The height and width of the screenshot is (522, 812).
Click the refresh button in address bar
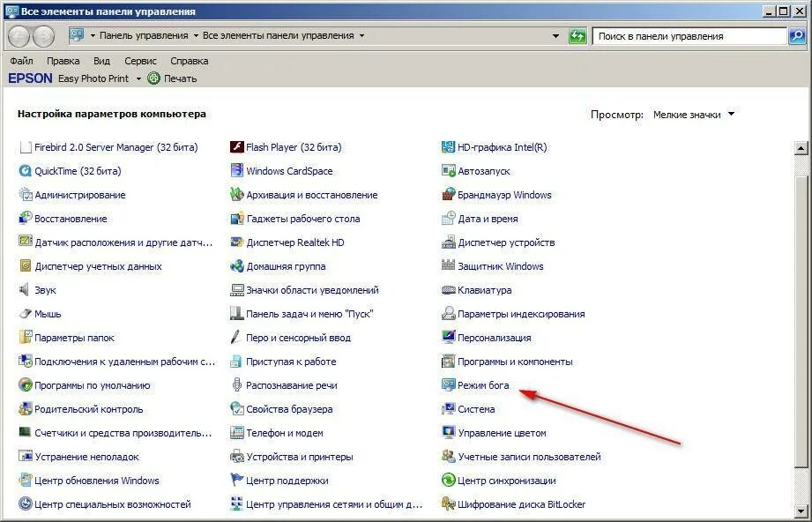click(577, 36)
